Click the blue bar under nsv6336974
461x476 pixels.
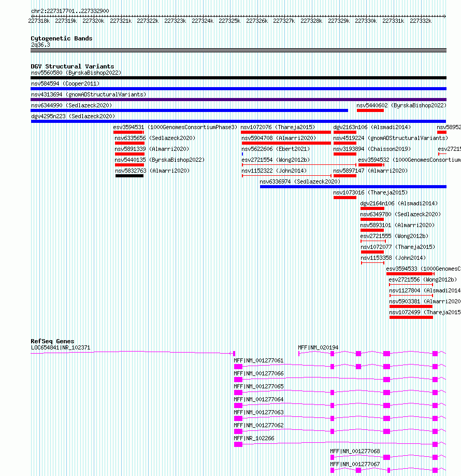[353, 187]
